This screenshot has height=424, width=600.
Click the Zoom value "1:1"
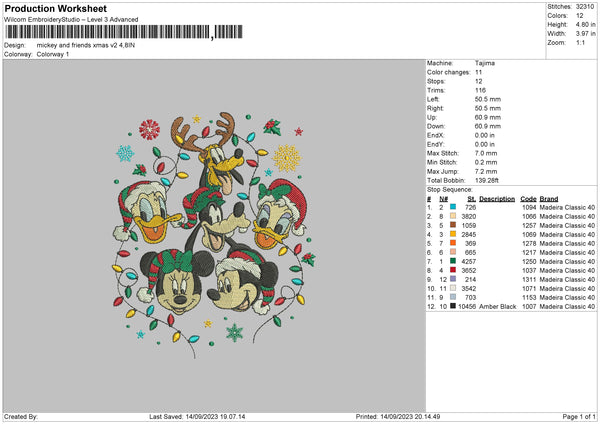(580, 42)
